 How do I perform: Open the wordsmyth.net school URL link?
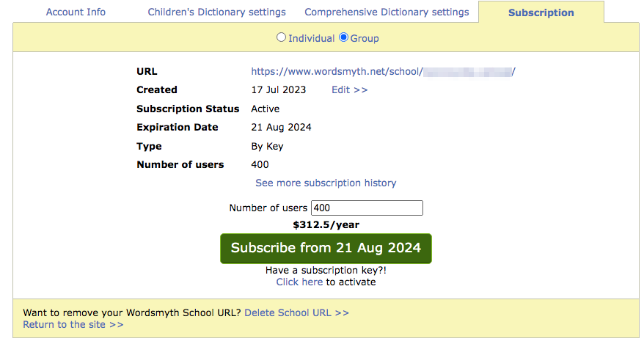(383, 72)
